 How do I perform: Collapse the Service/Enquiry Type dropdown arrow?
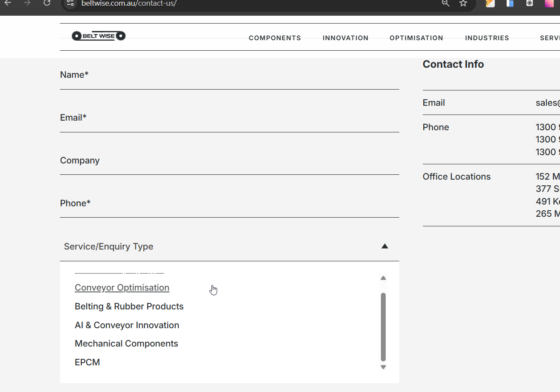pyautogui.click(x=384, y=246)
